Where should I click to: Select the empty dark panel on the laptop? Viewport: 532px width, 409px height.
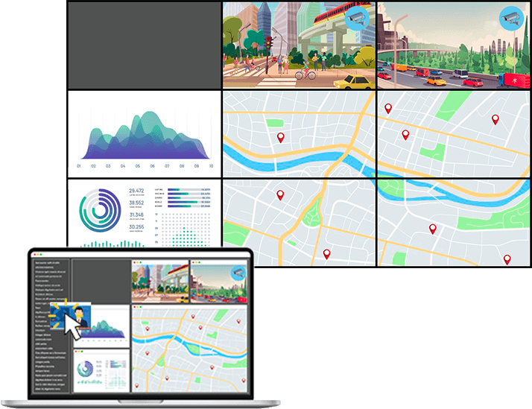pos(102,282)
